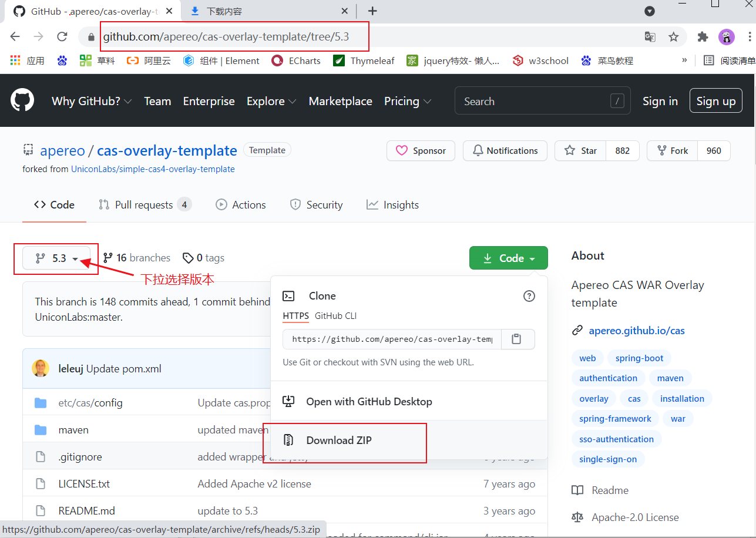Click the clone URL text field

392,339
